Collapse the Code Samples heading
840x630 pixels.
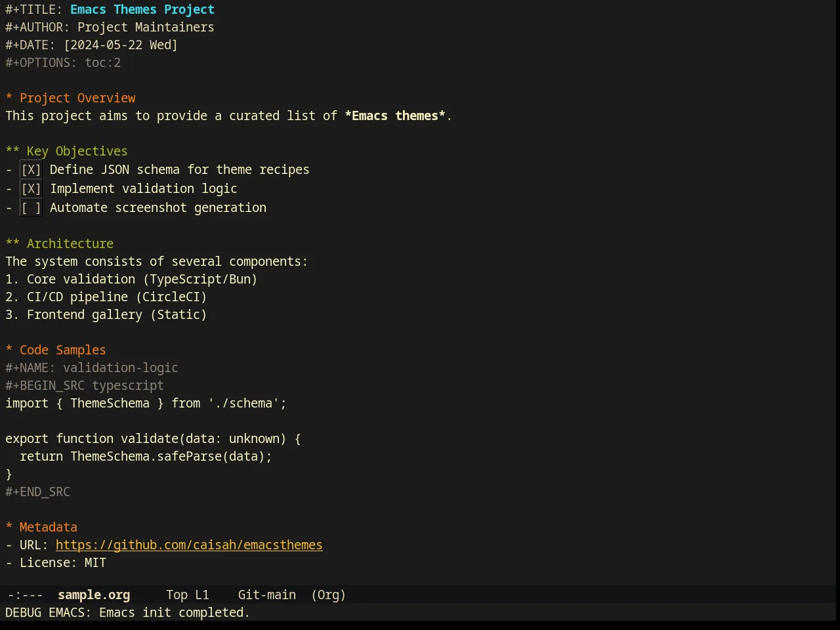pos(56,350)
